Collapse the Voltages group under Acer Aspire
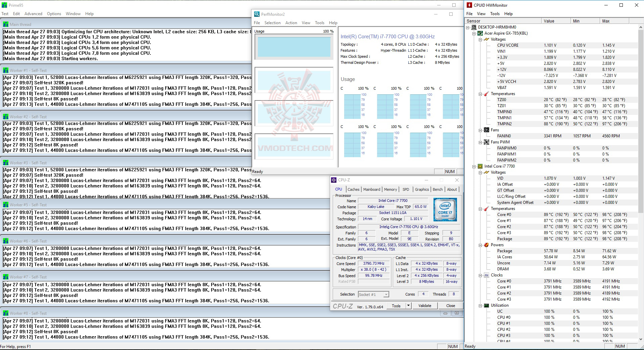 pos(480,40)
